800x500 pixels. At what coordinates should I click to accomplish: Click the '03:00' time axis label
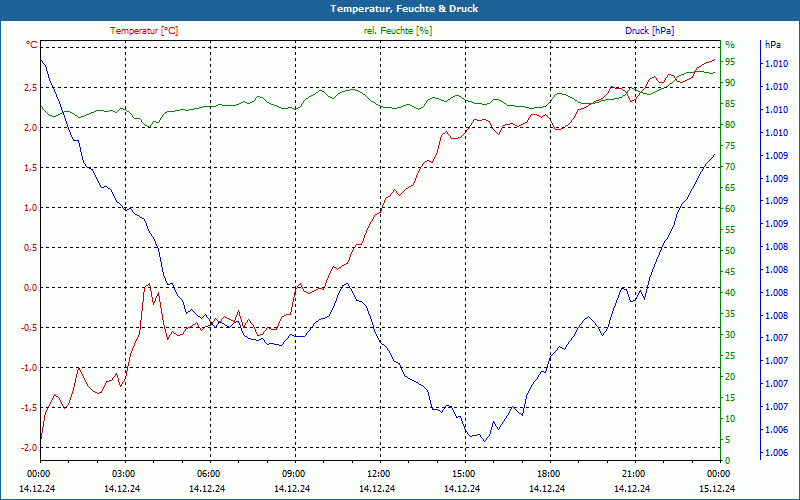[123, 473]
